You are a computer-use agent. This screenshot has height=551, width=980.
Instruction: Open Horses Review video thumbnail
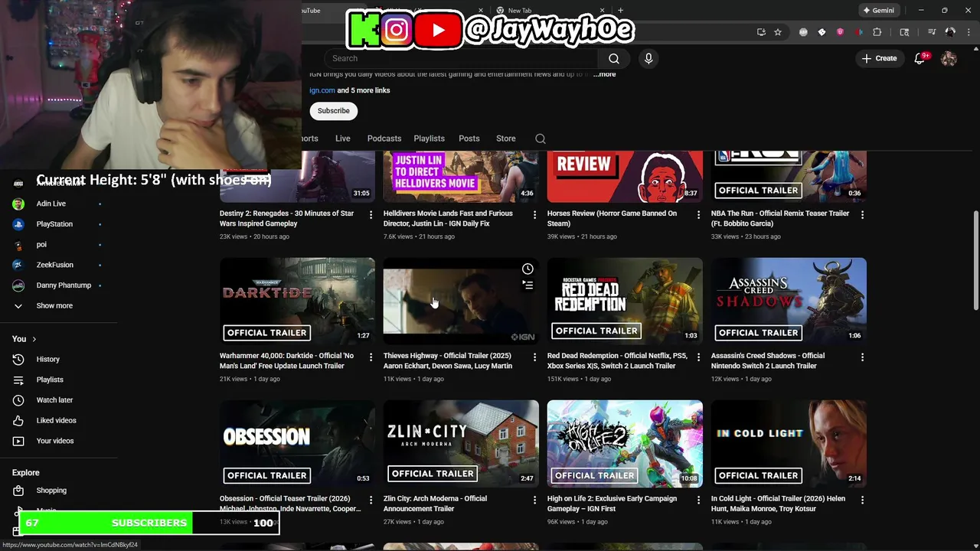coord(625,177)
